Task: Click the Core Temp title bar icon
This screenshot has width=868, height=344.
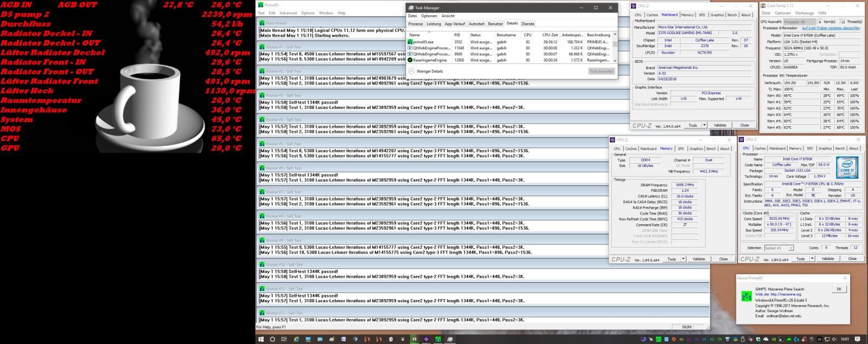Action: (763, 5)
